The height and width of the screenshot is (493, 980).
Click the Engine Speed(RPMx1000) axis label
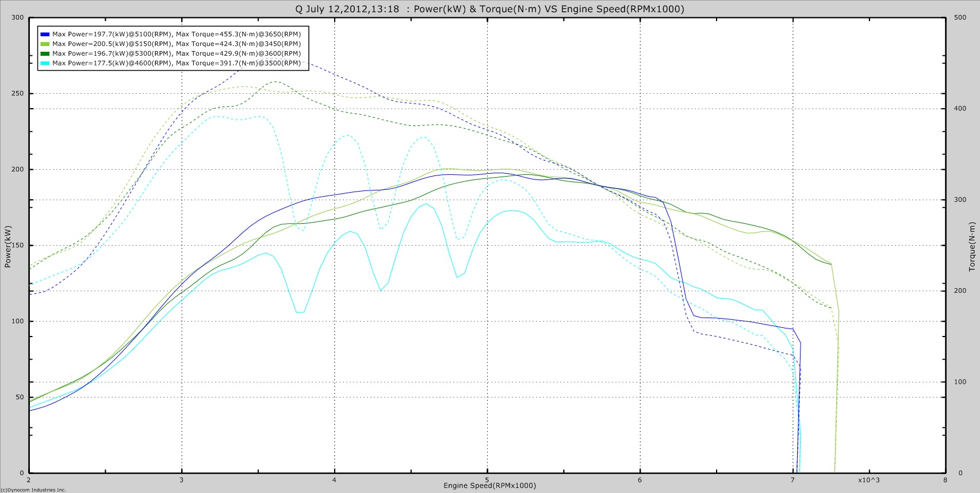tap(489, 486)
